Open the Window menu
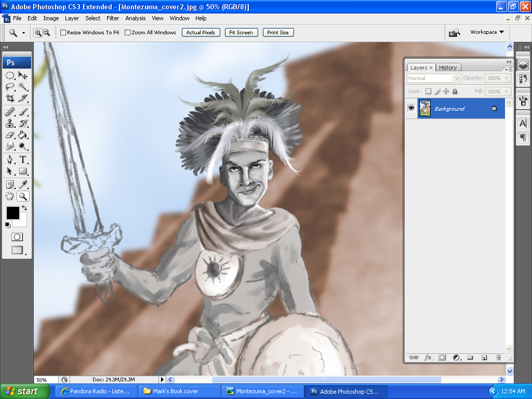Viewport: 532px width, 399px height. coord(179,18)
